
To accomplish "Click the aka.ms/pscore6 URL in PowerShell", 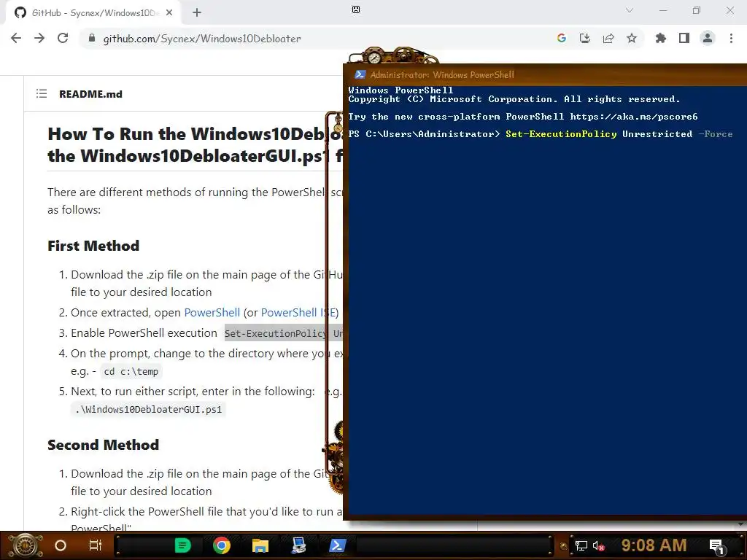I will 634,116.
